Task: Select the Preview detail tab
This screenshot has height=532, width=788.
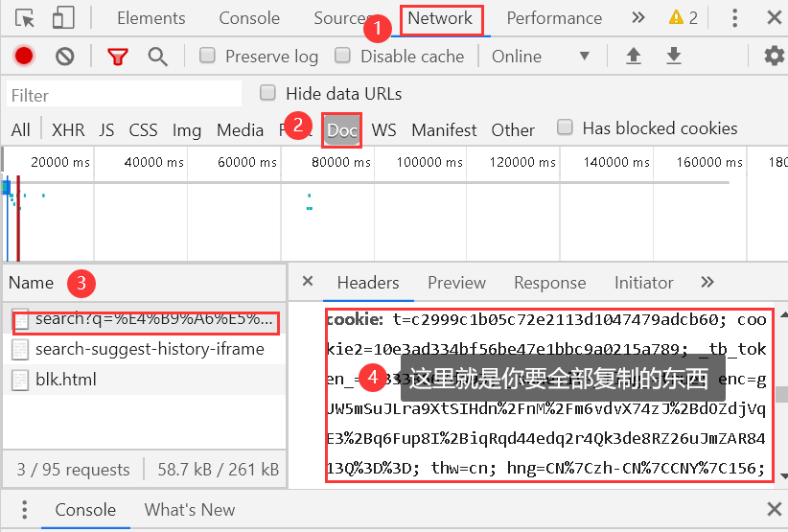Action: [456, 283]
